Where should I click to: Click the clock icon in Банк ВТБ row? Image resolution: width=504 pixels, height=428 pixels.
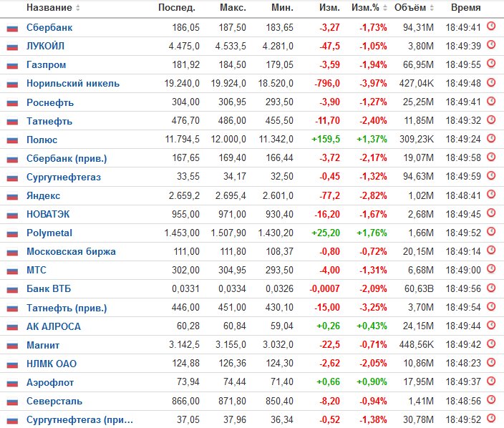coord(491,288)
